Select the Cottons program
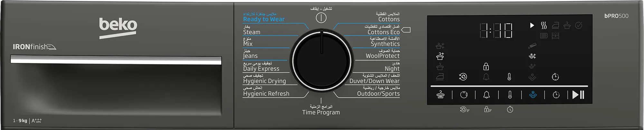Image resolution: width=644 pixels, height=130 pixels. [389, 19]
